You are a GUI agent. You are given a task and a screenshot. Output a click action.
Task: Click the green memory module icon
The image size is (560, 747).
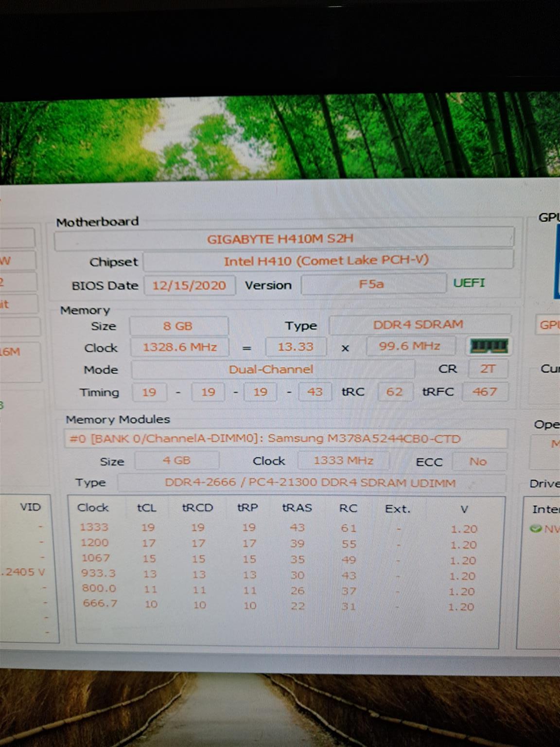click(489, 346)
